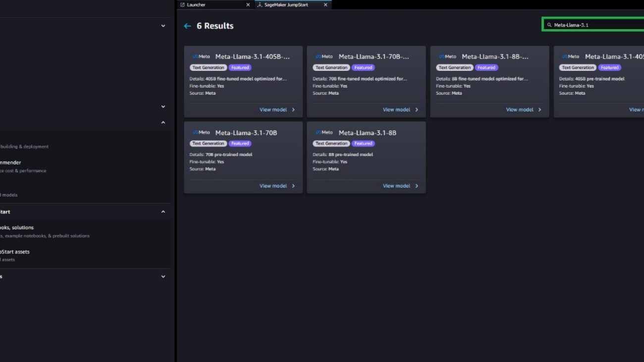This screenshot has width=644, height=362.
Task: Click Meta logo on Meta-Llama-3.1-8B pre-trained card
Action: pyautogui.click(x=324, y=132)
